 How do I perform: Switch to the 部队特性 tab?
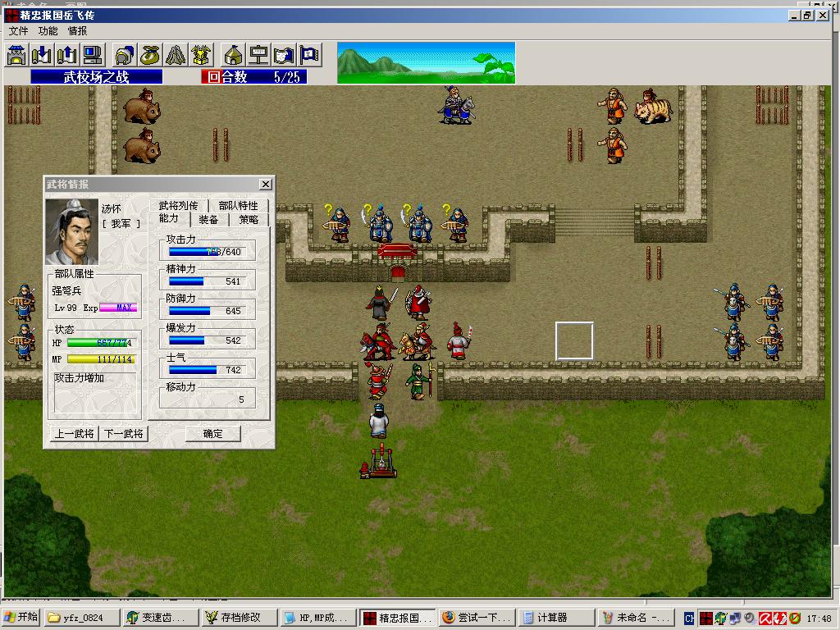click(x=239, y=205)
